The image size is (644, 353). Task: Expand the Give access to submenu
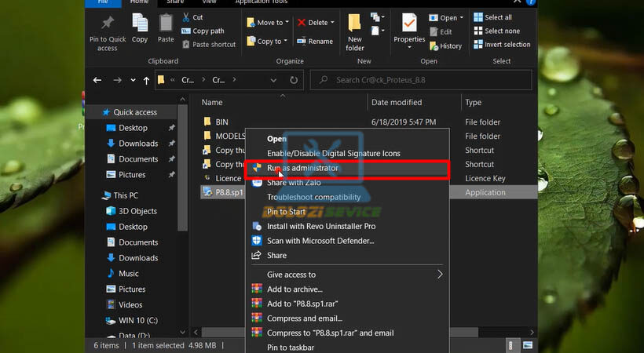point(440,275)
